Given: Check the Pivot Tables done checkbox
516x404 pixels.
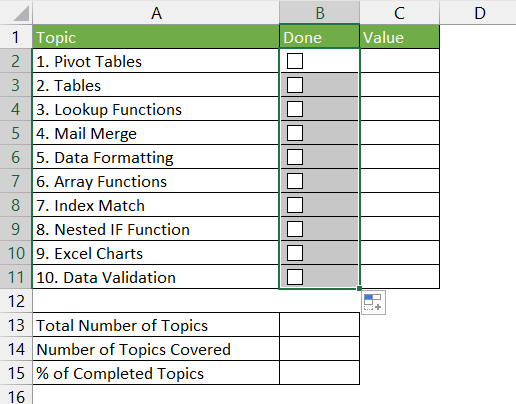Looking at the screenshot, I should [x=295, y=61].
